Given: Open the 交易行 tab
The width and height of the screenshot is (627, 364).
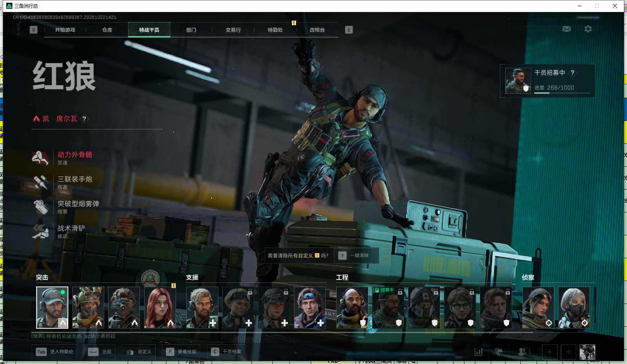Looking at the screenshot, I should click(x=233, y=30).
